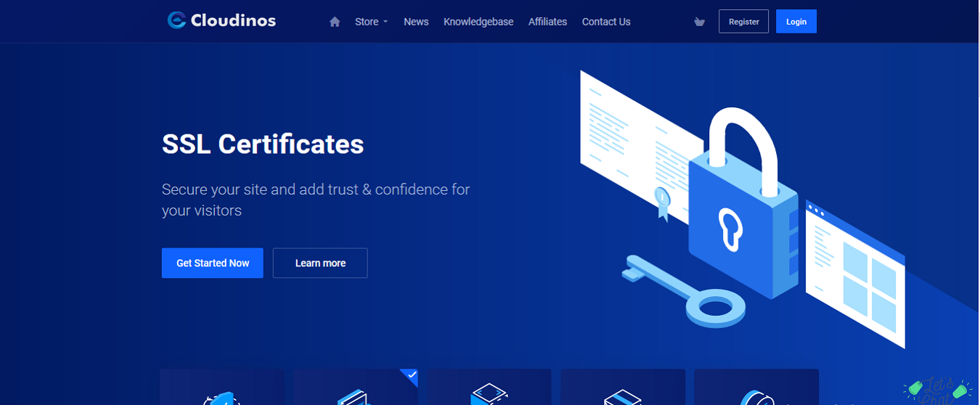Click Get Started Now button
The height and width of the screenshot is (405, 980).
213,263
